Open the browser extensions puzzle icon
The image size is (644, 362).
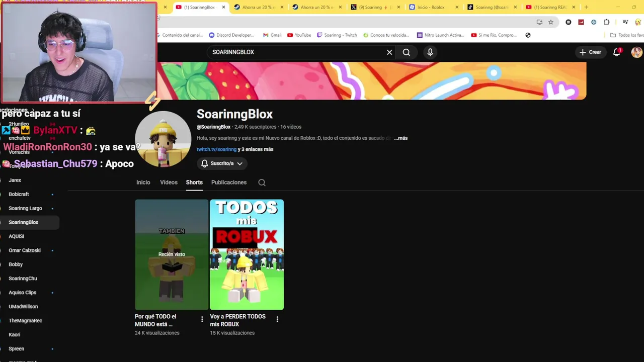(607, 22)
